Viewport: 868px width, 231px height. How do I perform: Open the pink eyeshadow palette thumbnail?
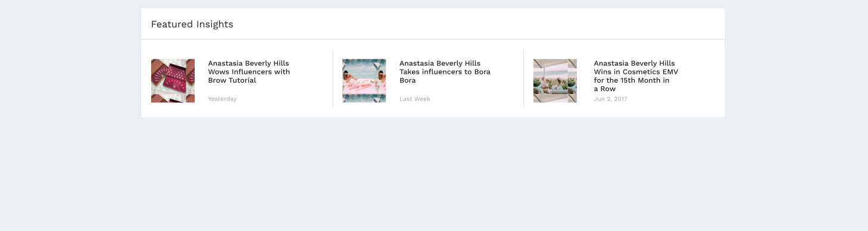pyautogui.click(x=173, y=81)
